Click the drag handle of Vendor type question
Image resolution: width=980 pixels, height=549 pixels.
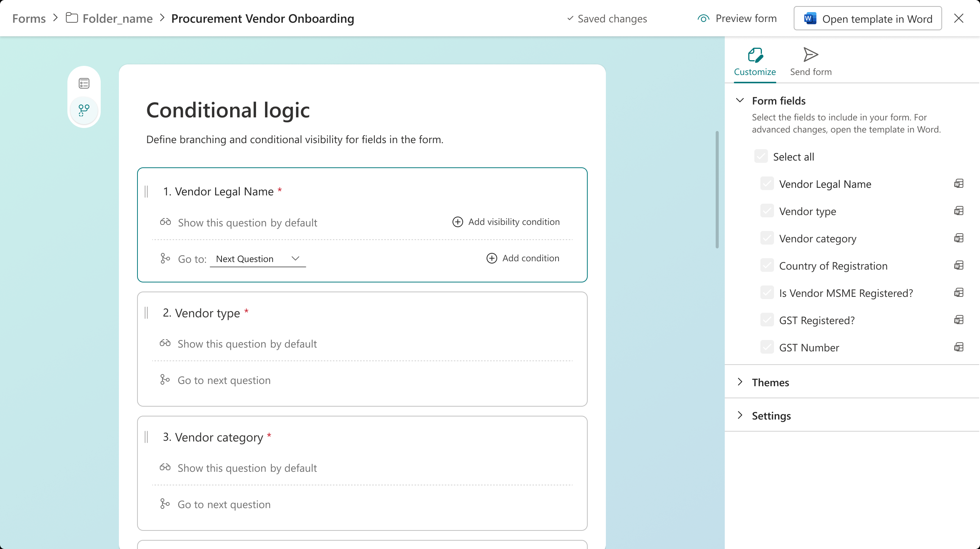pyautogui.click(x=147, y=313)
